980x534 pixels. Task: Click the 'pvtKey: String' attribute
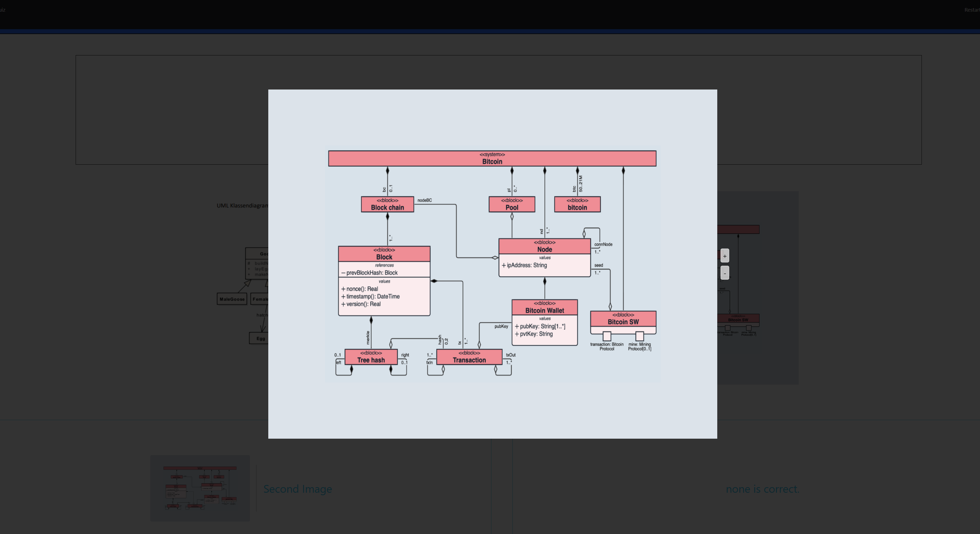click(x=534, y=334)
